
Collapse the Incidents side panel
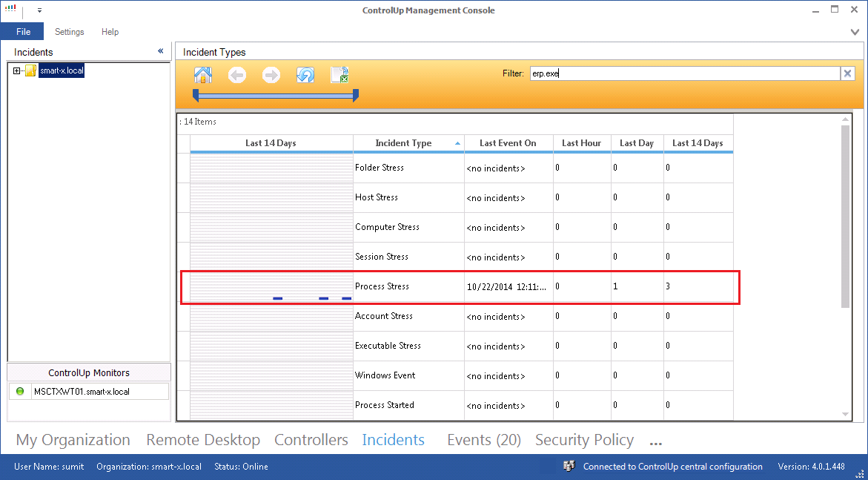coord(161,51)
